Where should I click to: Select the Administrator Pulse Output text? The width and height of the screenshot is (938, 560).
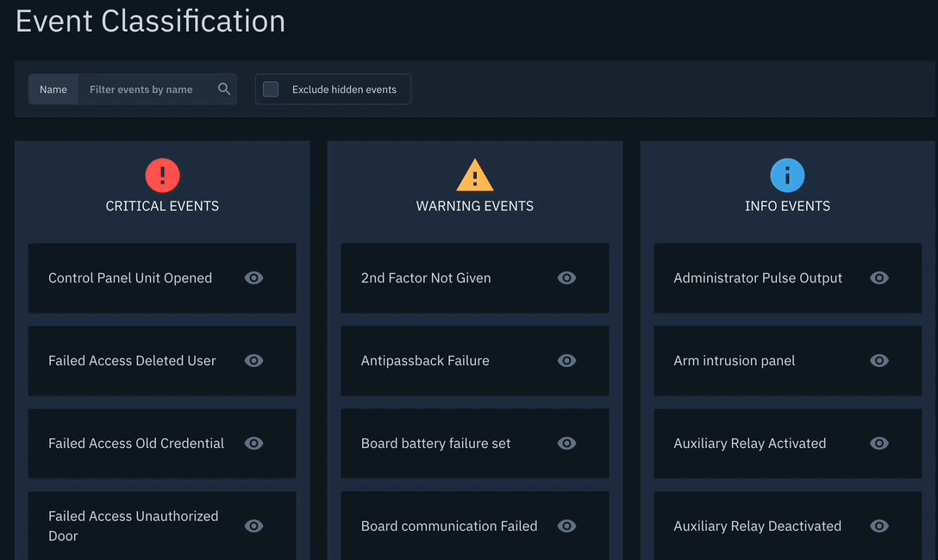(757, 278)
